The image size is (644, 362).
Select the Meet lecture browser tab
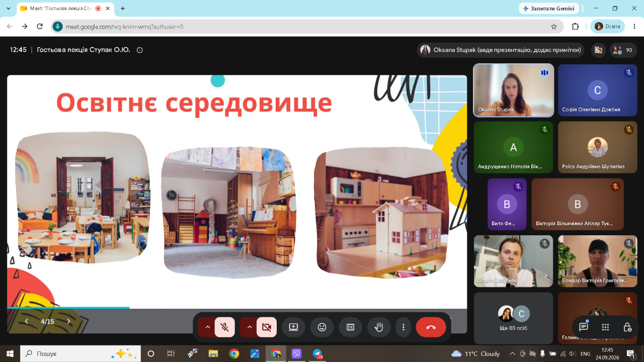pos(66,9)
